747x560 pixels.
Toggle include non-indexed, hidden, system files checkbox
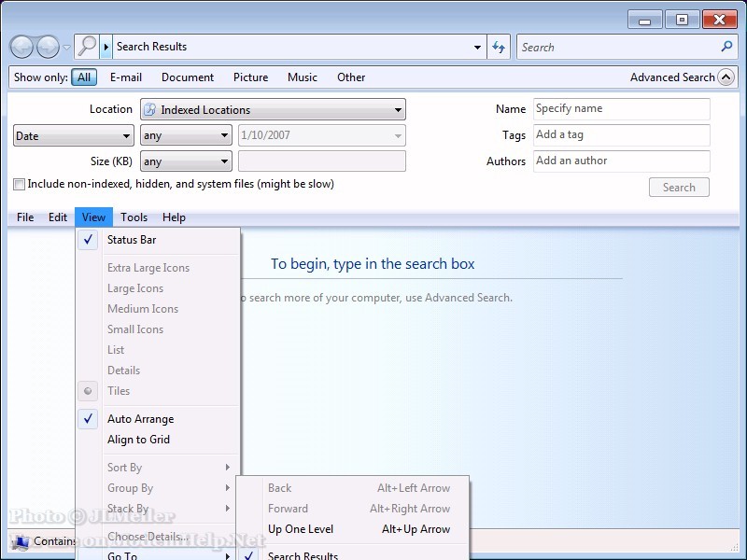(20, 185)
